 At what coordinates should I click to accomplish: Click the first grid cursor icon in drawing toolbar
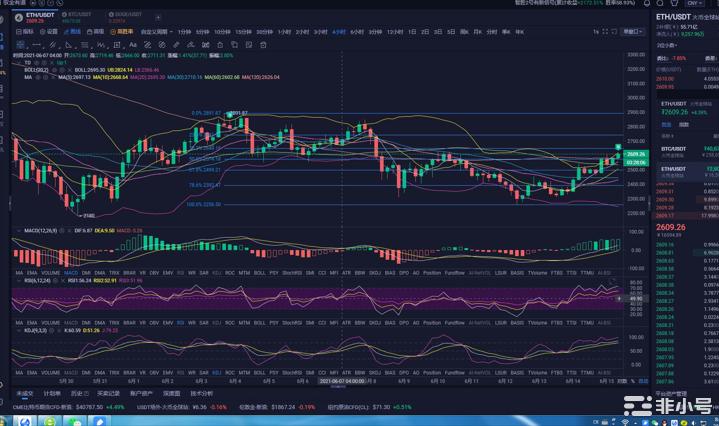tap(20, 45)
